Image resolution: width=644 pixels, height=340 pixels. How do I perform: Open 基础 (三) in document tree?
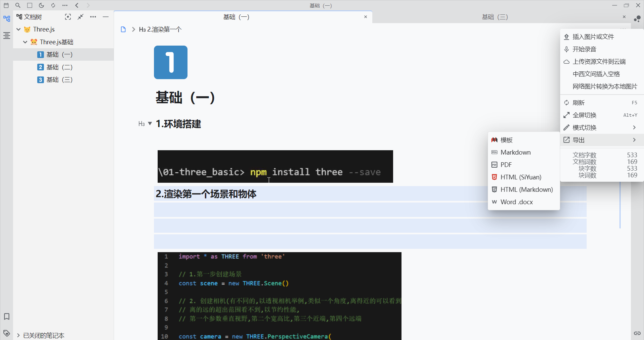[63, 80]
